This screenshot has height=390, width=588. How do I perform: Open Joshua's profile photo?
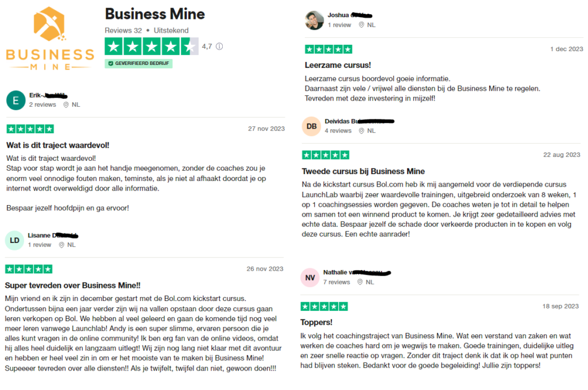(x=314, y=20)
